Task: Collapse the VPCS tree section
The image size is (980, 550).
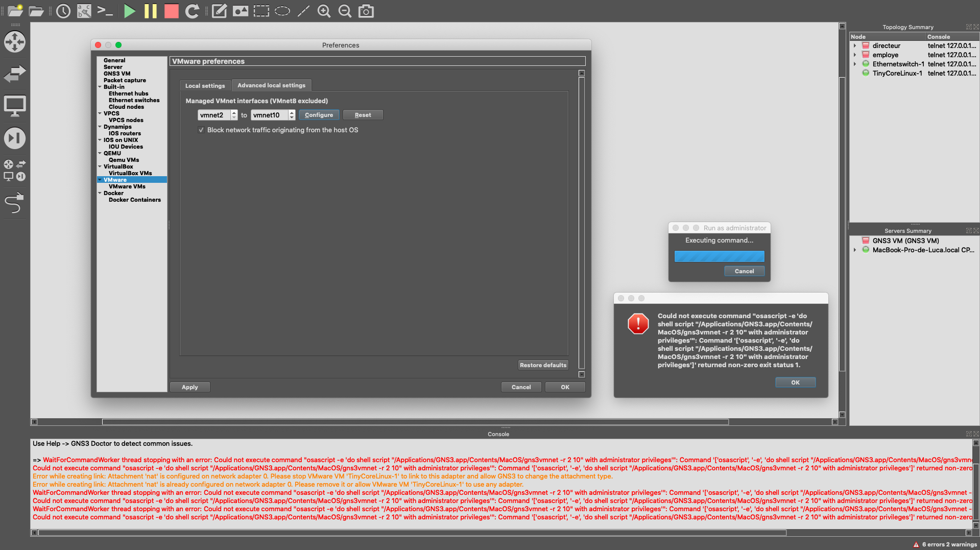Action: tap(100, 113)
